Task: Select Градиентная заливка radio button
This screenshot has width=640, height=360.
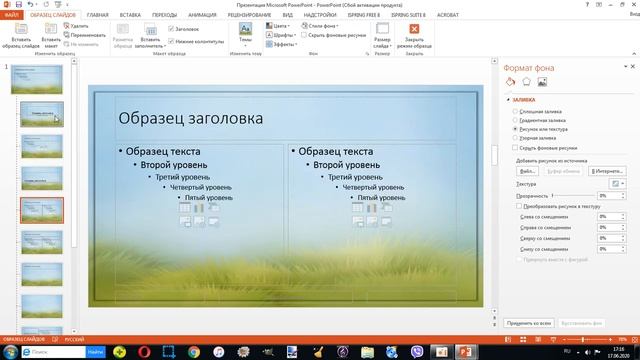Action: click(x=515, y=120)
